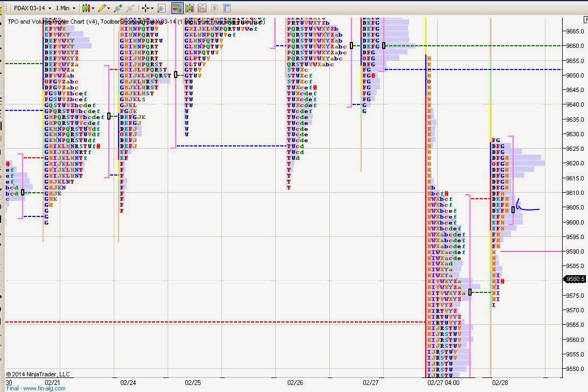This screenshot has height=392, width=588.
Task: Click the 9590.0 price axis label
Action: [575, 251]
